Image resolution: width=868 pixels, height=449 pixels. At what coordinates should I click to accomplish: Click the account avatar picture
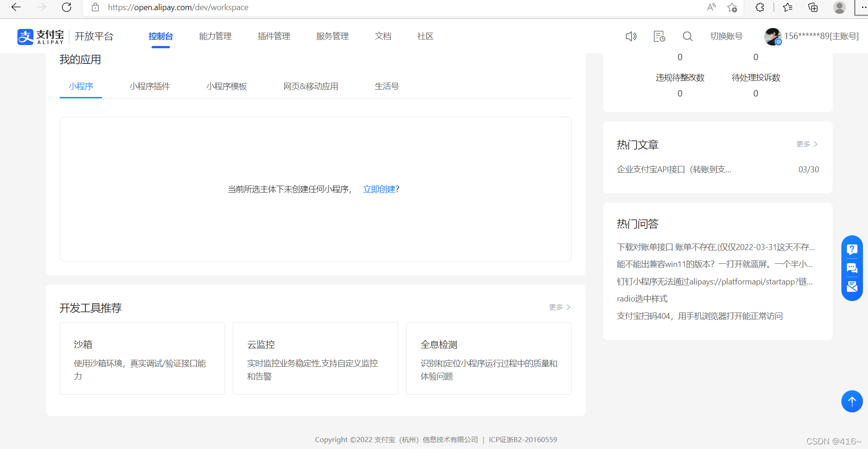coord(772,36)
